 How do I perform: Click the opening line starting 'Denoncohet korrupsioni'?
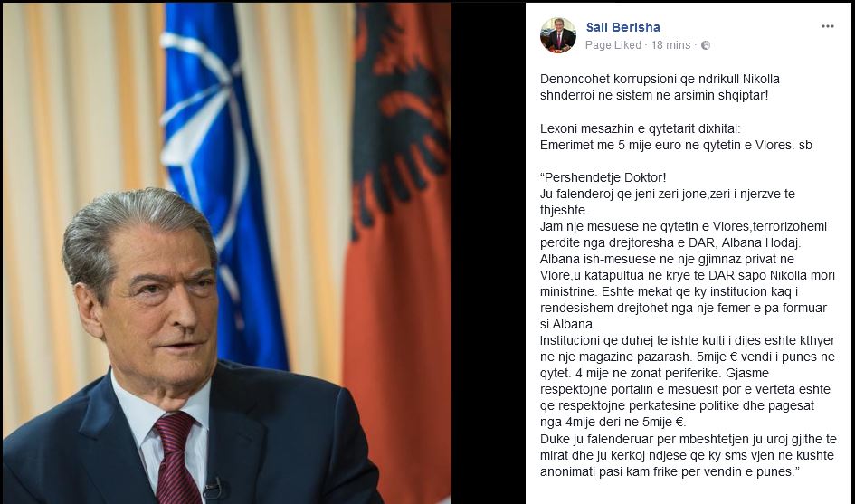click(x=660, y=87)
